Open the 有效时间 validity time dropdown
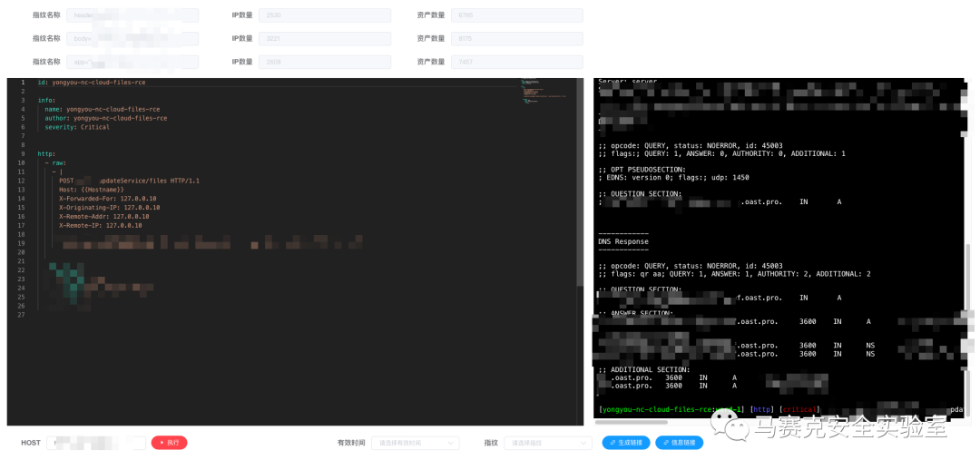 pyautogui.click(x=415, y=443)
